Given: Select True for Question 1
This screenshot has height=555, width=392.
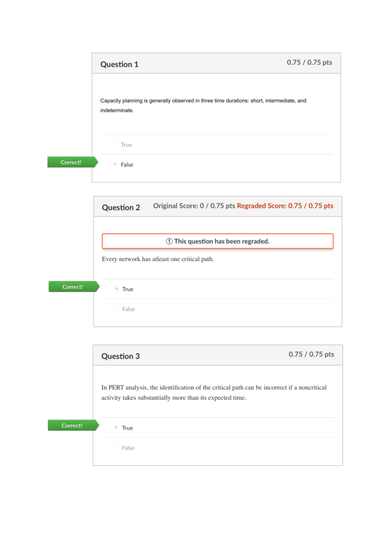Looking at the screenshot, I should pos(115,144).
